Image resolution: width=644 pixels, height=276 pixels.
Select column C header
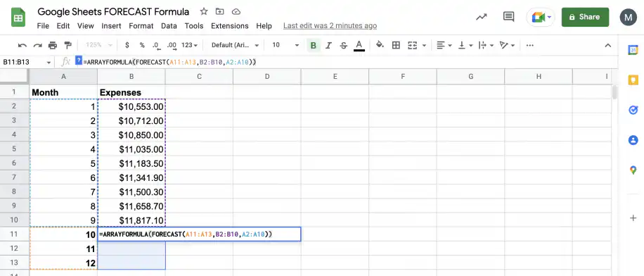[199, 77]
